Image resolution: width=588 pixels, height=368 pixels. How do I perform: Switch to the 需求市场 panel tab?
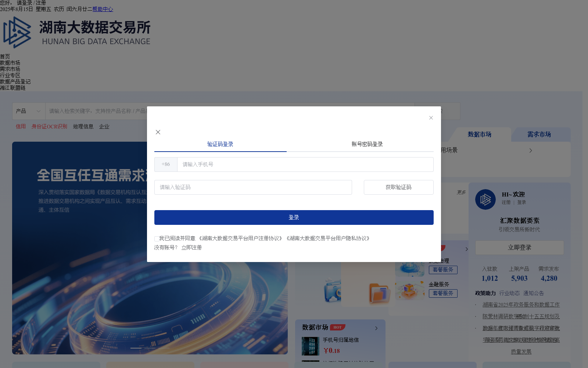539,135
